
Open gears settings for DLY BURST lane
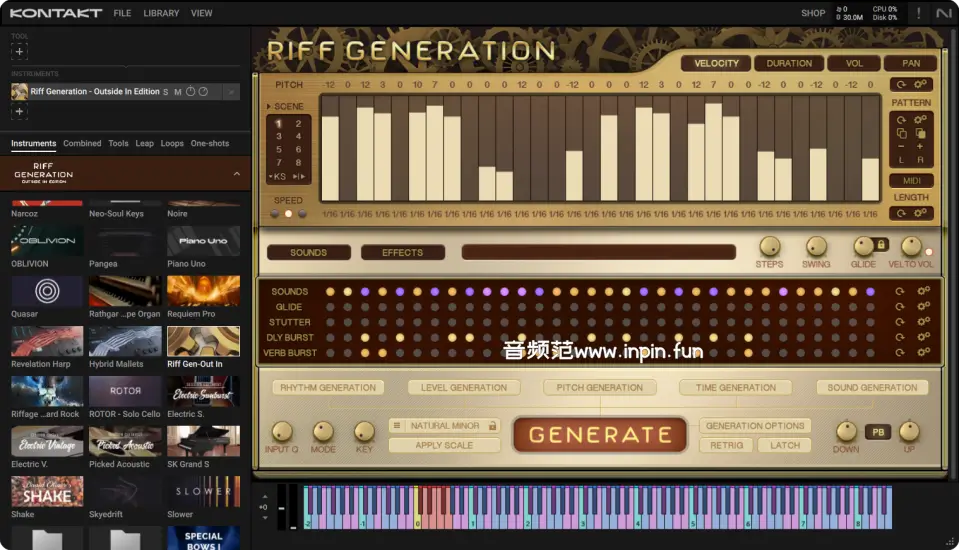coord(924,337)
